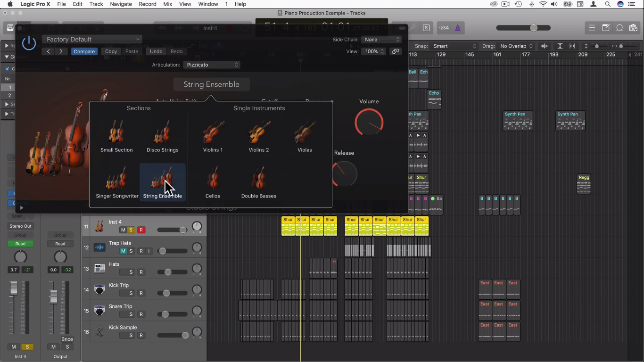Open the Articulation Pizzicato dropdown

pyautogui.click(x=212, y=65)
